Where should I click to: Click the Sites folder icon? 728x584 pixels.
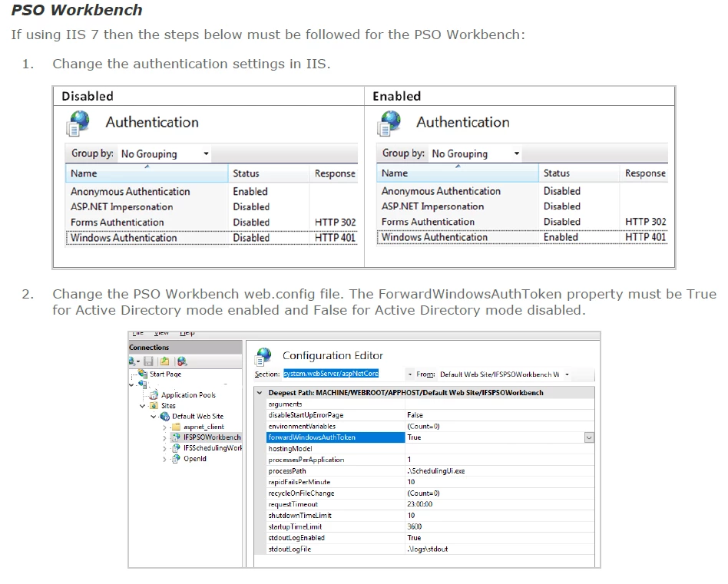(x=154, y=405)
